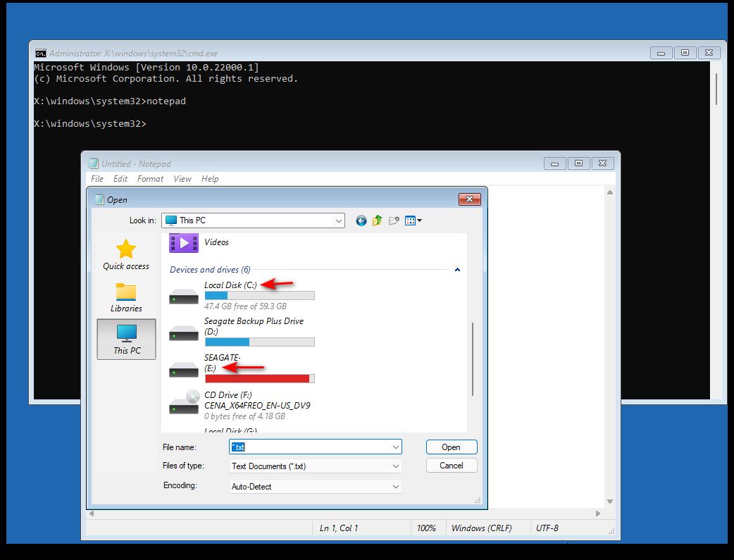734x560 pixels.
Task: Go back using the blue back arrow icon
Action: click(361, 220)
